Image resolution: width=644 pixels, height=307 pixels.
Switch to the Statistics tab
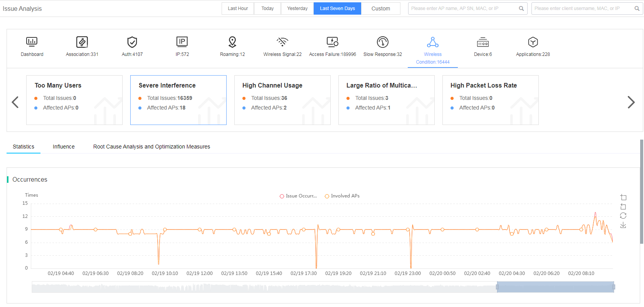click(24, 147)
